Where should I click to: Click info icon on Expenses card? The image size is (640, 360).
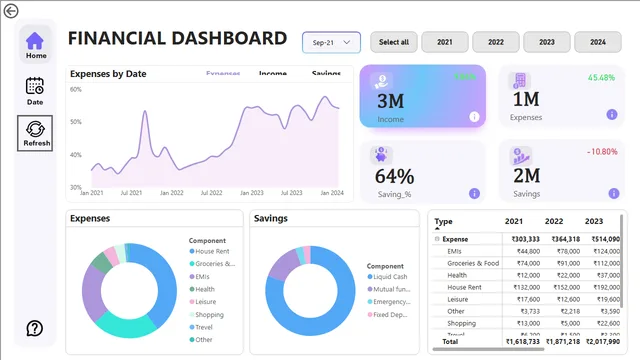click(611, 115)
